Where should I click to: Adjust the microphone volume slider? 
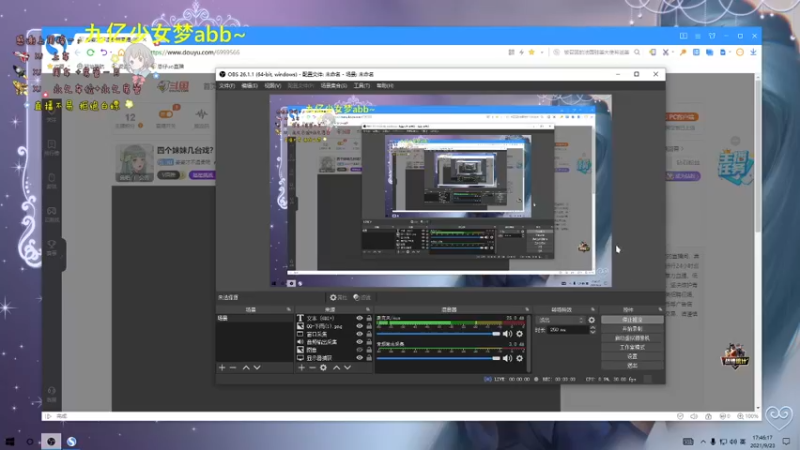click(438, 334)
